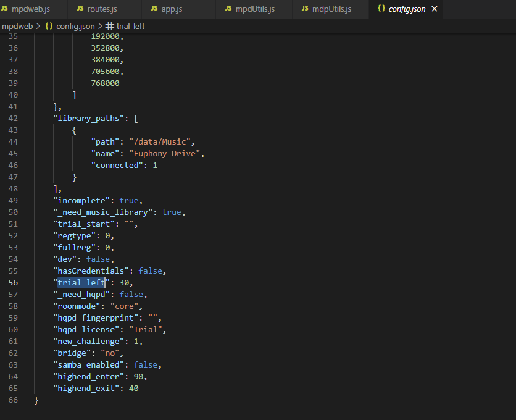Click the "incomplete" key
516x420 pixels.
coord(81,201)
